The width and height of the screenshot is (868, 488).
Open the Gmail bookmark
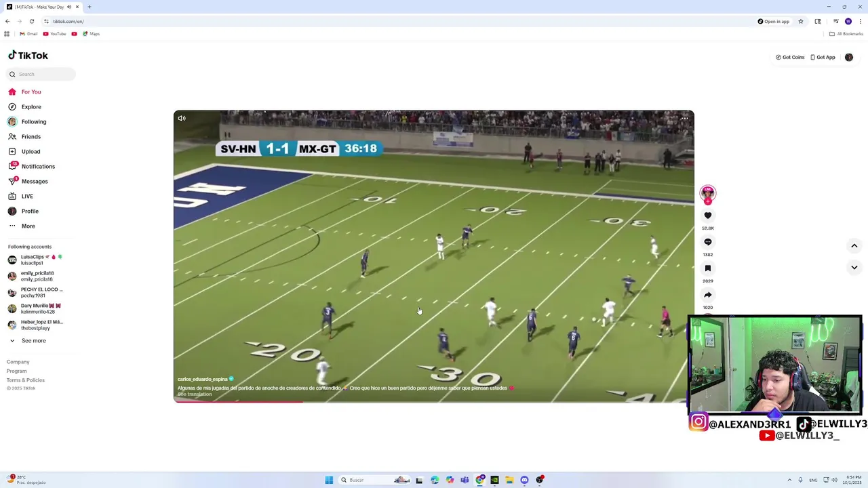(28, 34)
